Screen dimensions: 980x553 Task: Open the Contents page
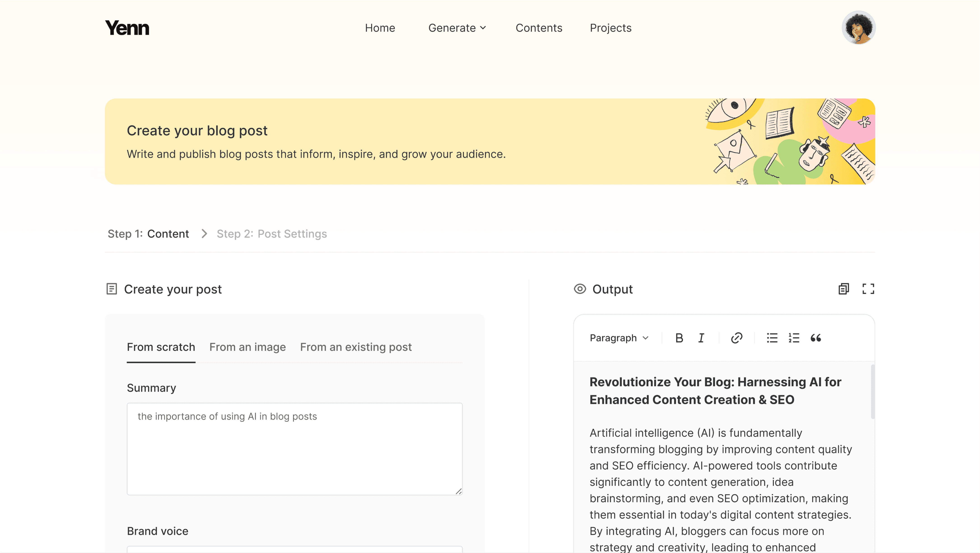(x=539, y=28)
